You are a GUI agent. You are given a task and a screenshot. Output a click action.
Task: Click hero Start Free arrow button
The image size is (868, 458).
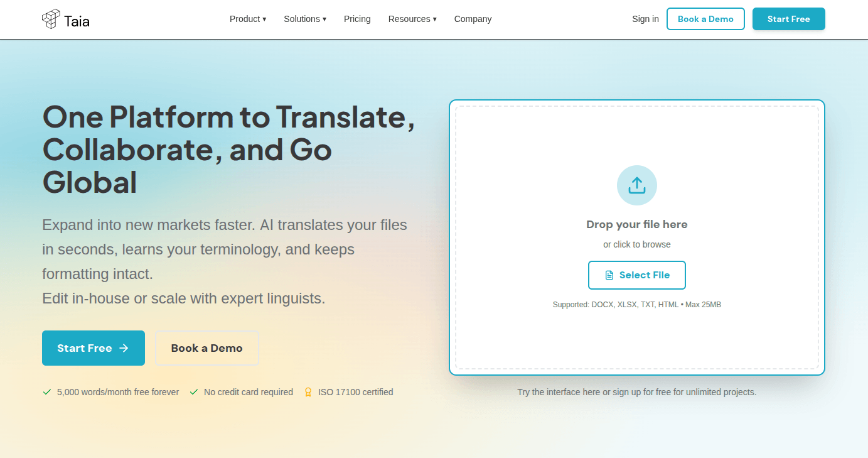(94, 348)
